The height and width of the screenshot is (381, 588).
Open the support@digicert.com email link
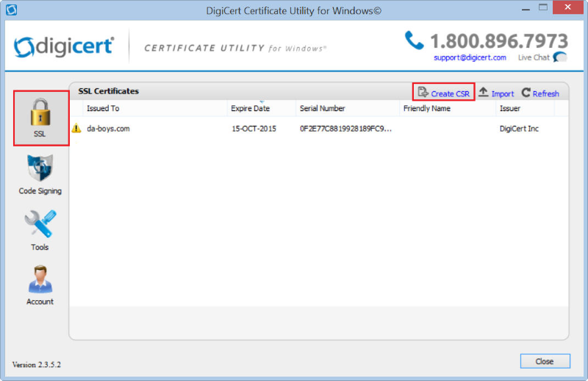tap(470, 57)
